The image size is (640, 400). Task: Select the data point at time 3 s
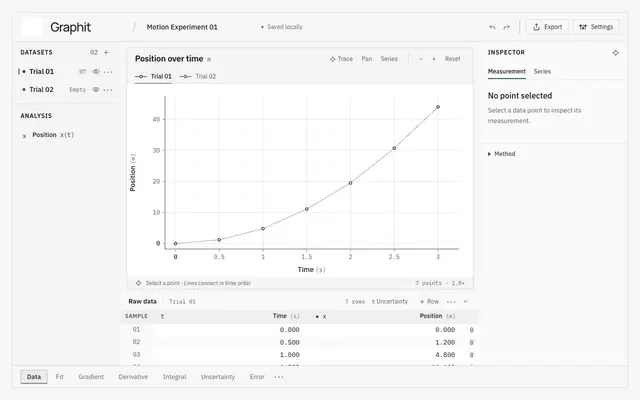pos(438,107)
